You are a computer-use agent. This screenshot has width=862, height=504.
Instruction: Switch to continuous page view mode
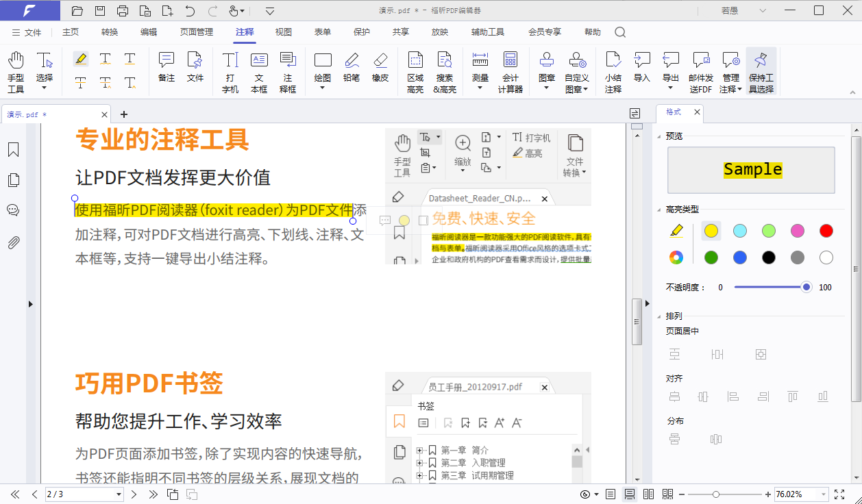coord(630,494)
